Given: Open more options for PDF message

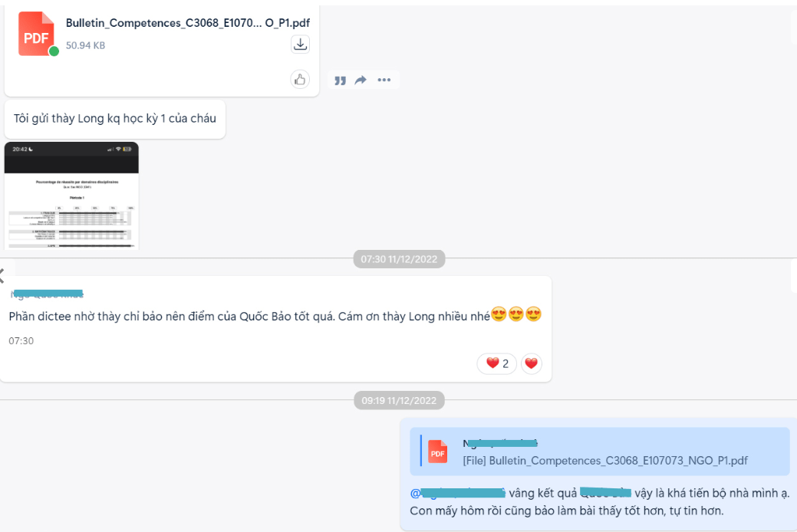Looking at the screenshot, I should coord(384,80).
